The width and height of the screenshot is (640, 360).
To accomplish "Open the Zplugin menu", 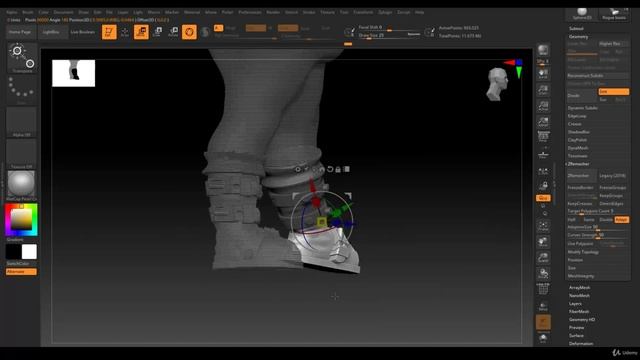I will (x=385, y=12).
